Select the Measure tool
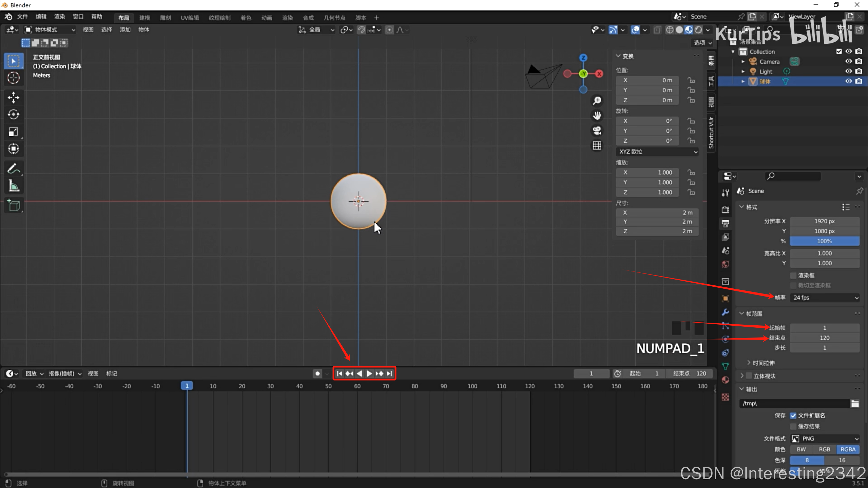This screenshot has height=488, width=868. [x=14, y=186]
